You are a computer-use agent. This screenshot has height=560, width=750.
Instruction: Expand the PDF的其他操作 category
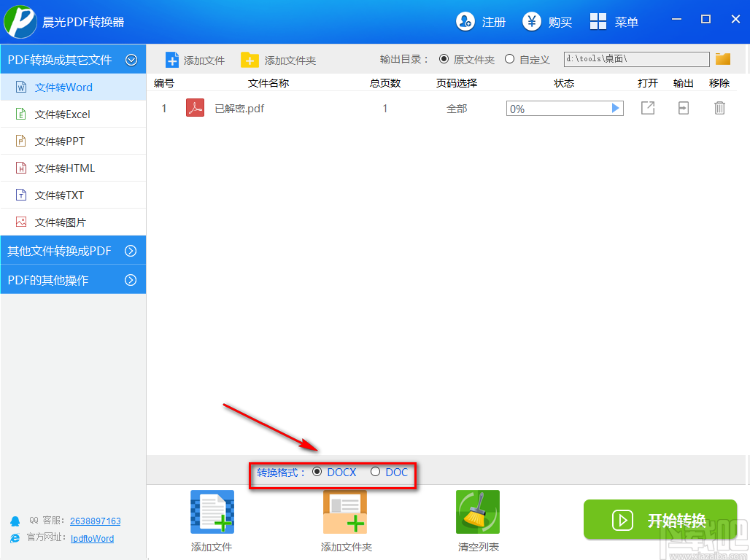point(73,279)
